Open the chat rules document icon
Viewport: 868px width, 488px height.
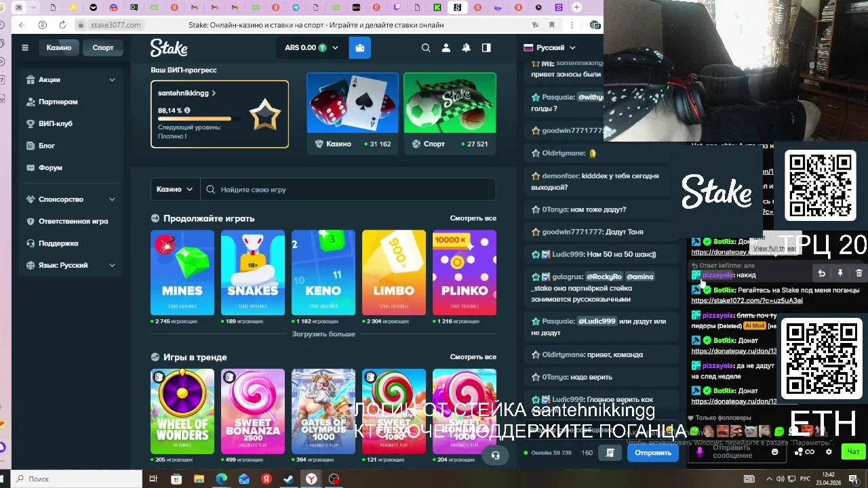610,453
